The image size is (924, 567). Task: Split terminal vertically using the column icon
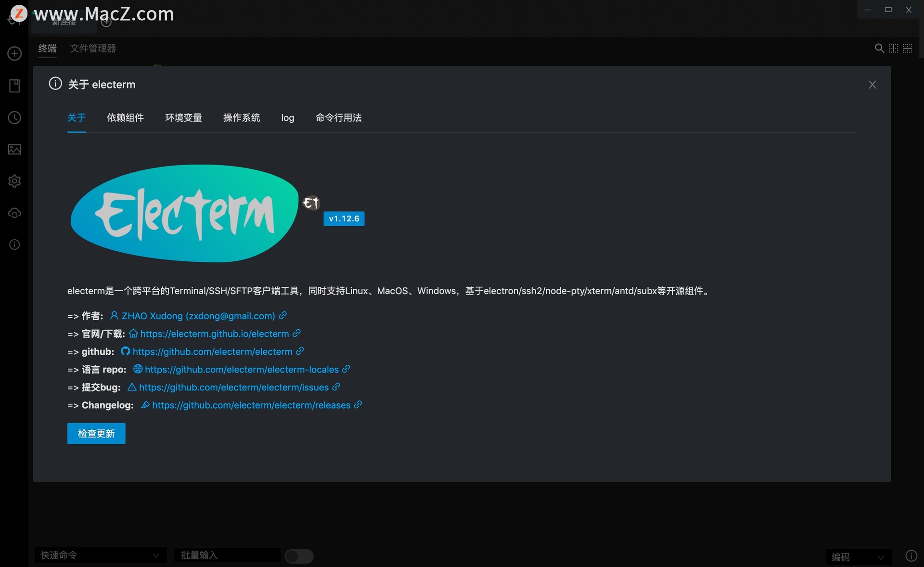click(x=893, y=48)
